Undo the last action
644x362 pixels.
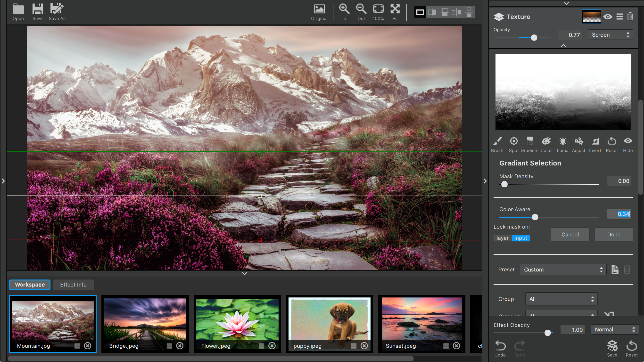500,348
